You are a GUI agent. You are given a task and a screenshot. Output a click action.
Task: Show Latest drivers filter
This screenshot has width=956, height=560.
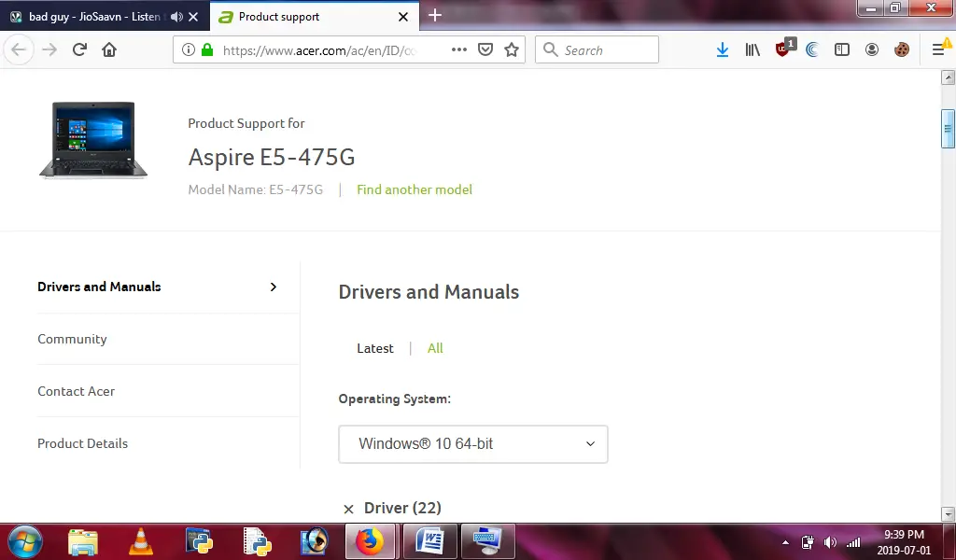(375, 348)
